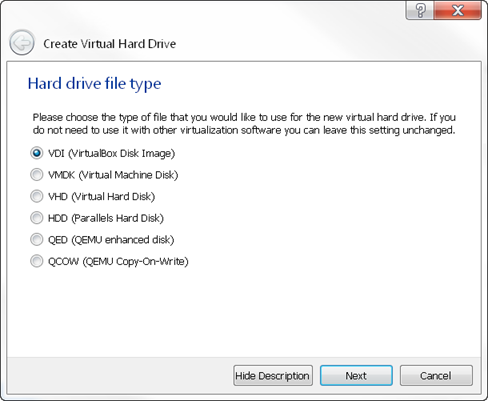This screenshot has height=401, width=488.
Task: Click the 'Create Virtual Hard Drive' title text
Action: (110, 44)
